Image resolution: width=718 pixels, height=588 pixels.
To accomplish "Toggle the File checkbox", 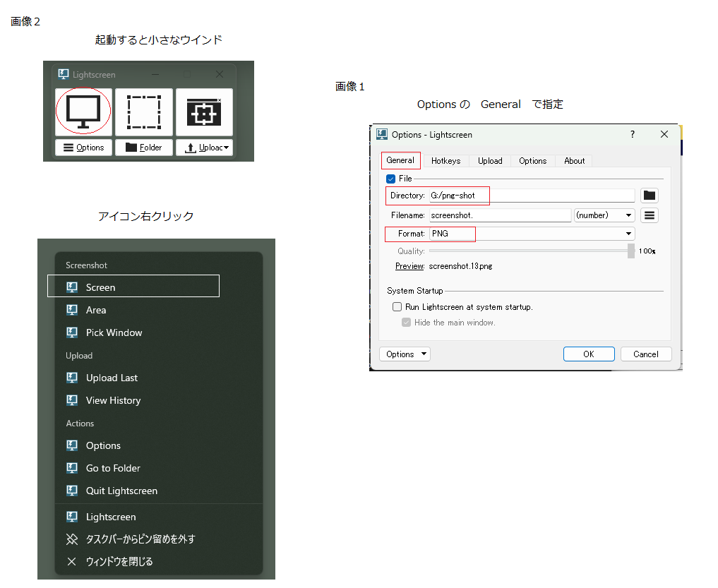I will [390, 179].
